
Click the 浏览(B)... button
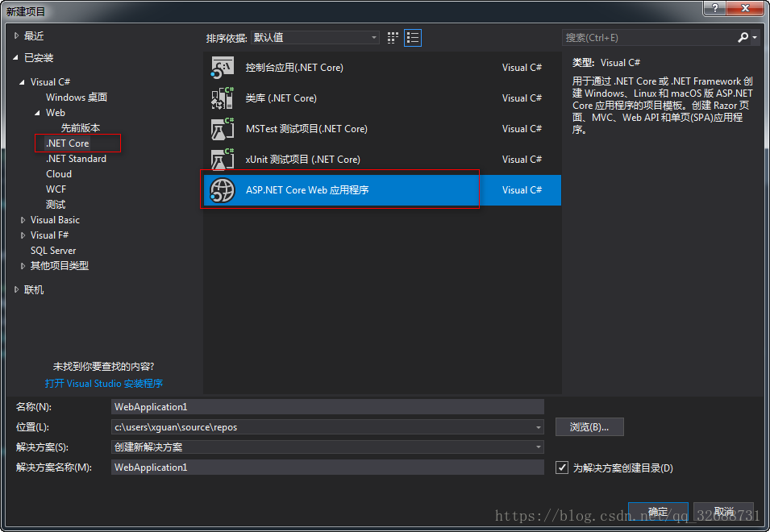tap(589, 427)
